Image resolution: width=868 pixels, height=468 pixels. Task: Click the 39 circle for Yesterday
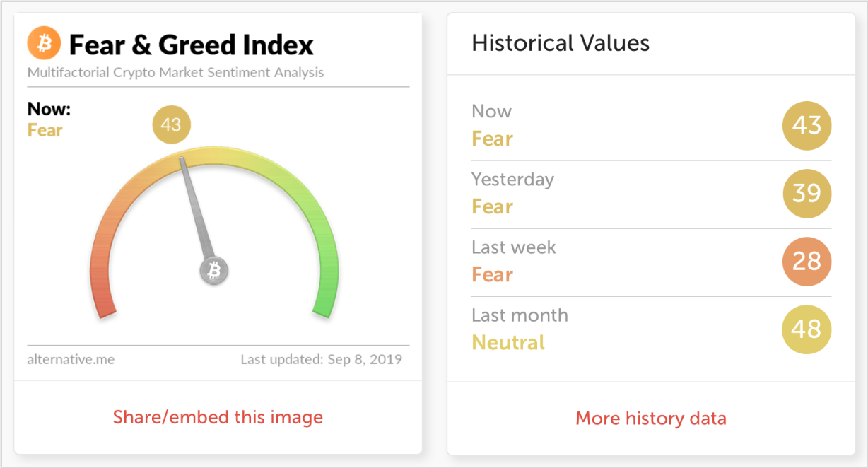click(x=807, y=194)
